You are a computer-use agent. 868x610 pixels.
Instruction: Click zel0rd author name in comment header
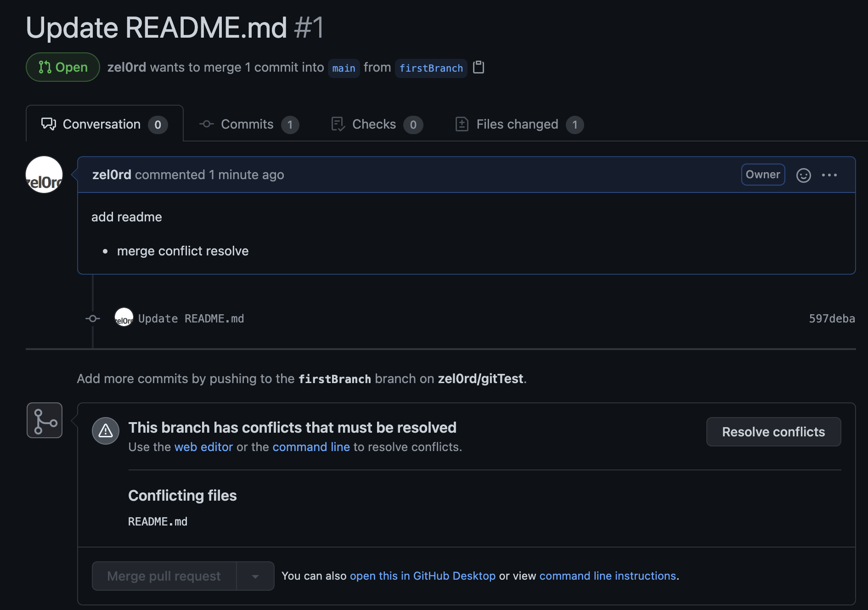(x=112, y=175)
